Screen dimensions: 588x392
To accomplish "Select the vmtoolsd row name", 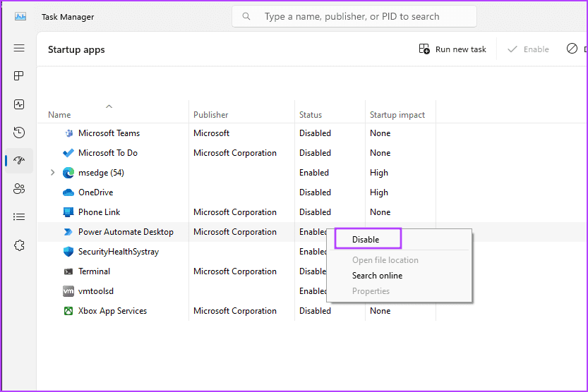I will (x=96, y=291).
